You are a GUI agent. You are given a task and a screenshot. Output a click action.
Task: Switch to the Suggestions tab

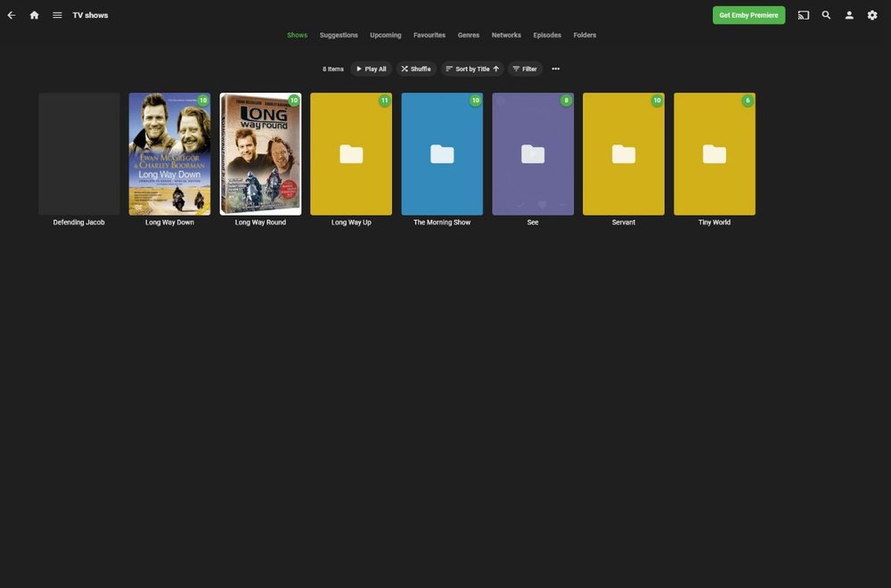(x=339, y=34)
